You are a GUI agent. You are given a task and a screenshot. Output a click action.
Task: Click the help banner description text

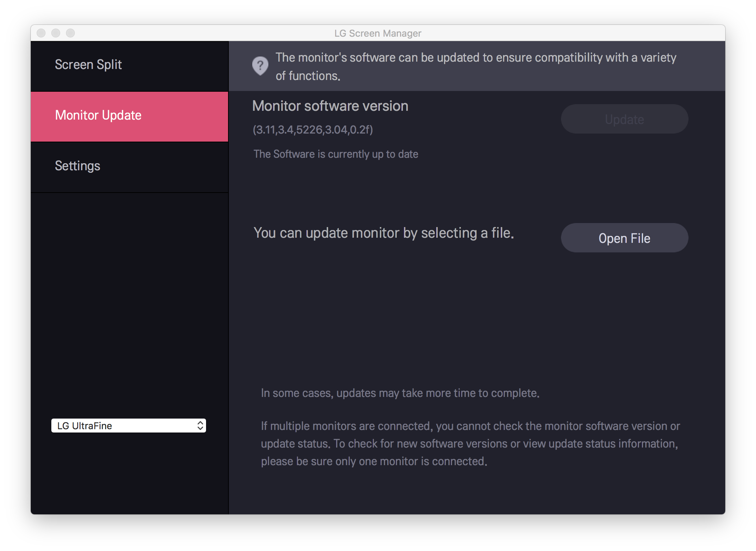pyautogui.click(x=476, y=66)
